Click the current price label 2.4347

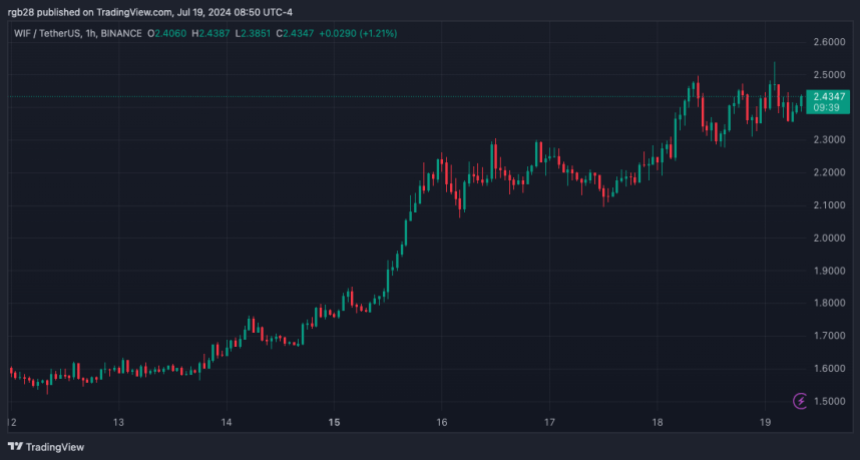[829, 96]
